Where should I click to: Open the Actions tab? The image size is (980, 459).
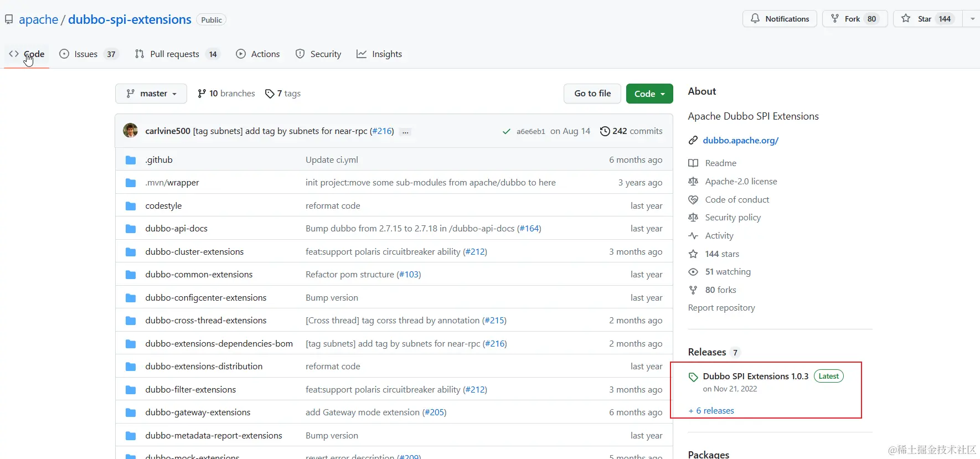pos(258,54)
